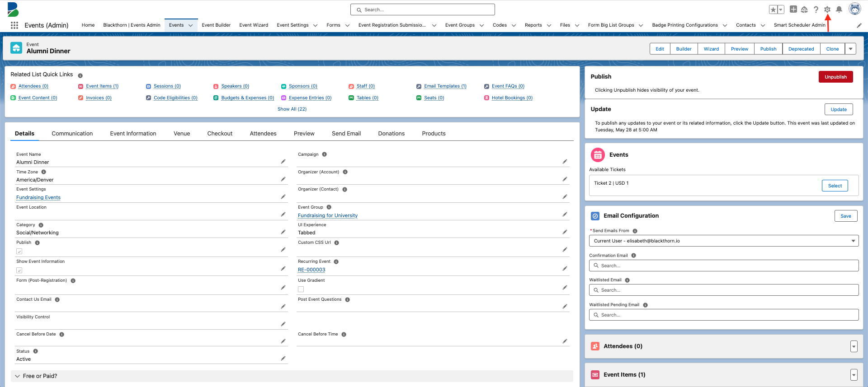Open the Forms nav dropdown chevron

click(348, 25)
